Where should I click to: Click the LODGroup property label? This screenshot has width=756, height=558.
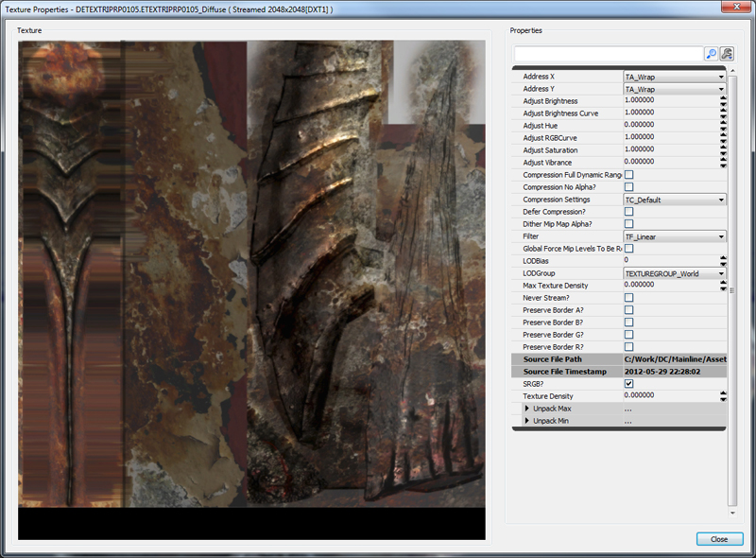(539, 273)
